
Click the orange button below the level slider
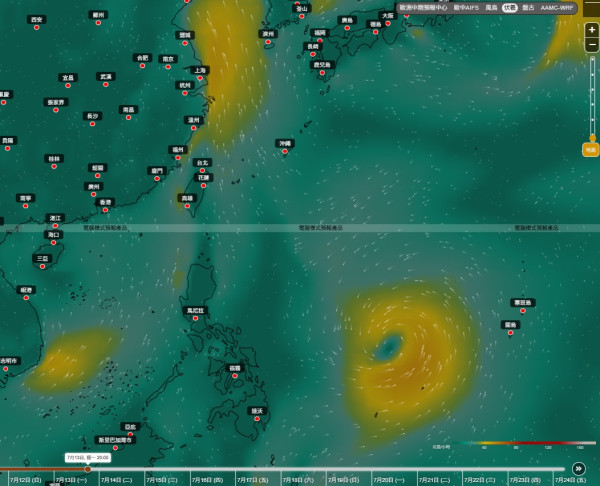click(590, 150)
